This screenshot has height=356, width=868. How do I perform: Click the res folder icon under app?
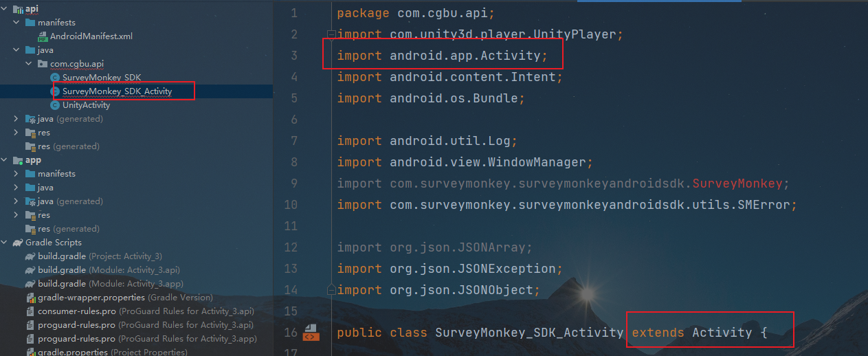[x=30, y=215]
